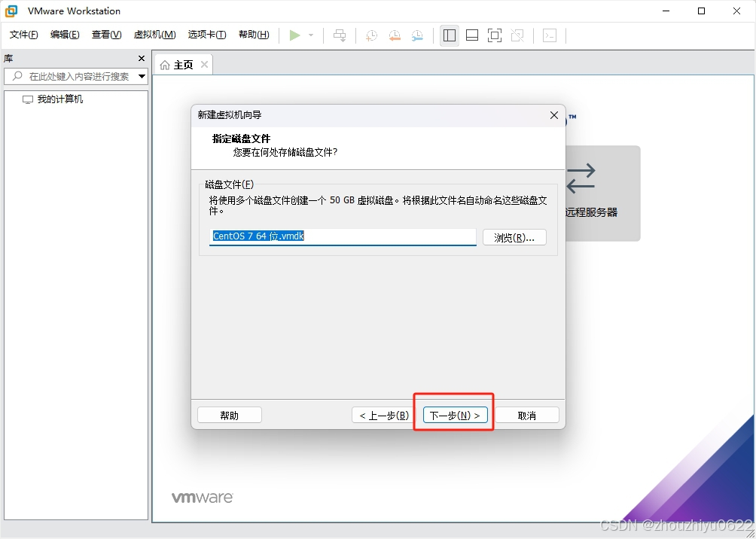Screen dimensions: 756x539
Task: Click the disk file name field
Action: tap(343, 236)
